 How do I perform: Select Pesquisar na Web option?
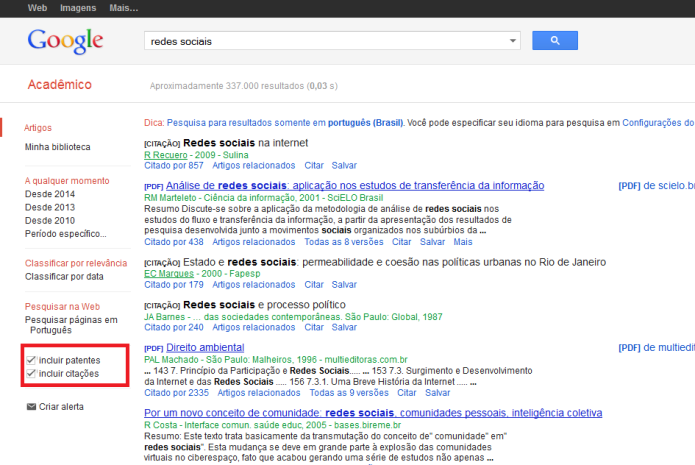coord(62,307)
